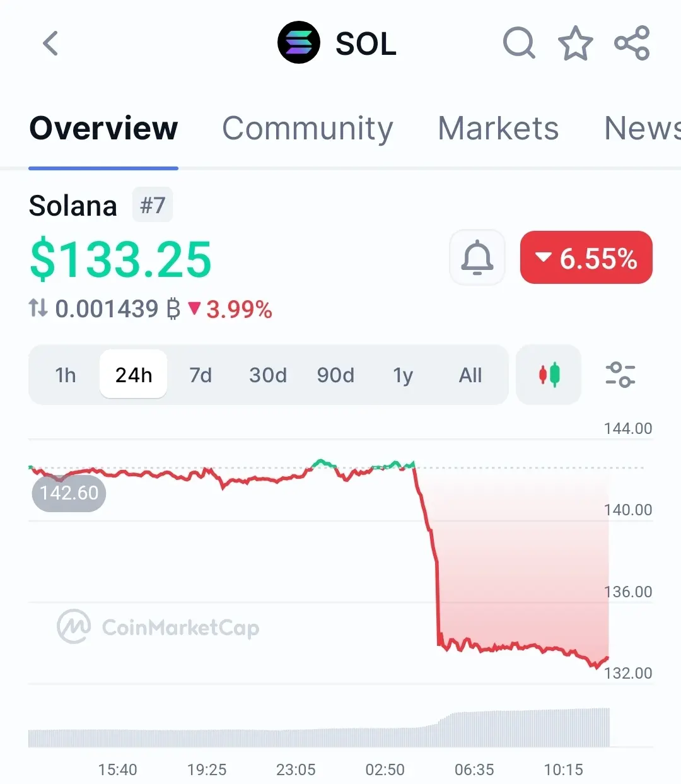Tap the #7 rank badge
Screen dimensions: 681x784
[x=153, y=205]
